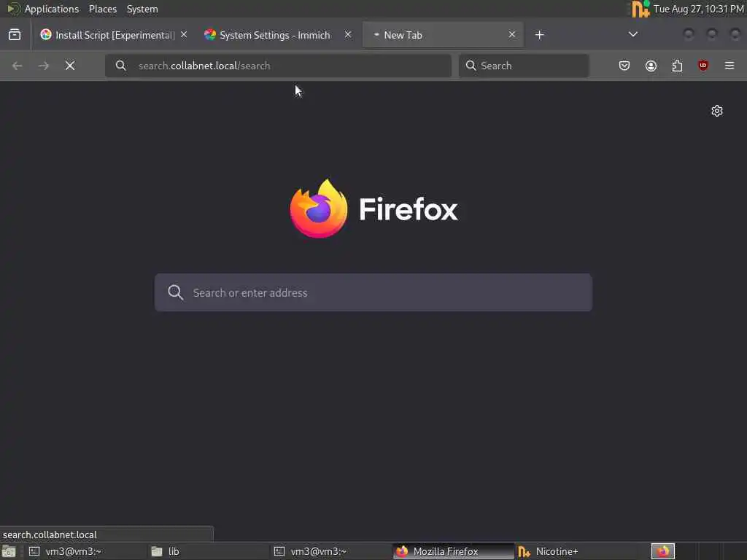Go back with the back arrow
This screenshot has width=747, height=560.
18,66
